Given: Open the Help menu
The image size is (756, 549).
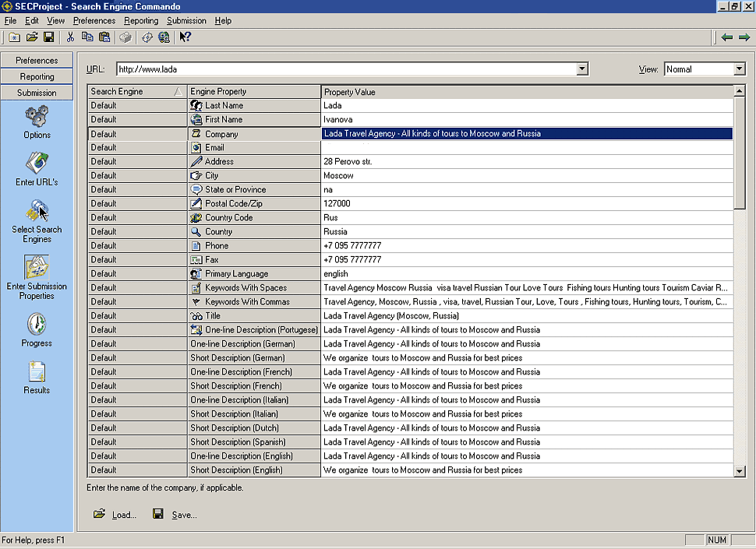Looking at the screenshot, I should [x=223, y=21].
